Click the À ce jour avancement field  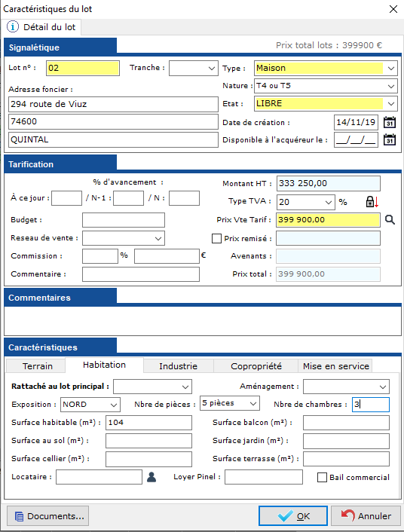point(66,198)
